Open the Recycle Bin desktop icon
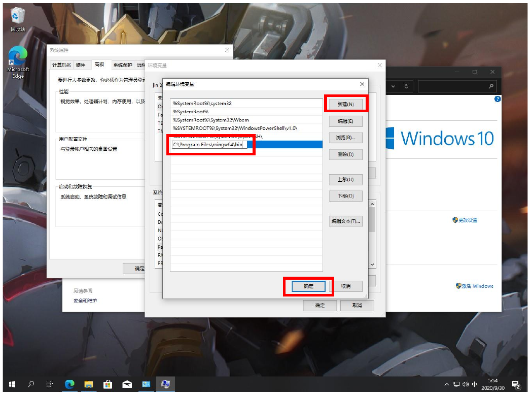This screenshot has height=396, width=532. (x=18, y=19)
